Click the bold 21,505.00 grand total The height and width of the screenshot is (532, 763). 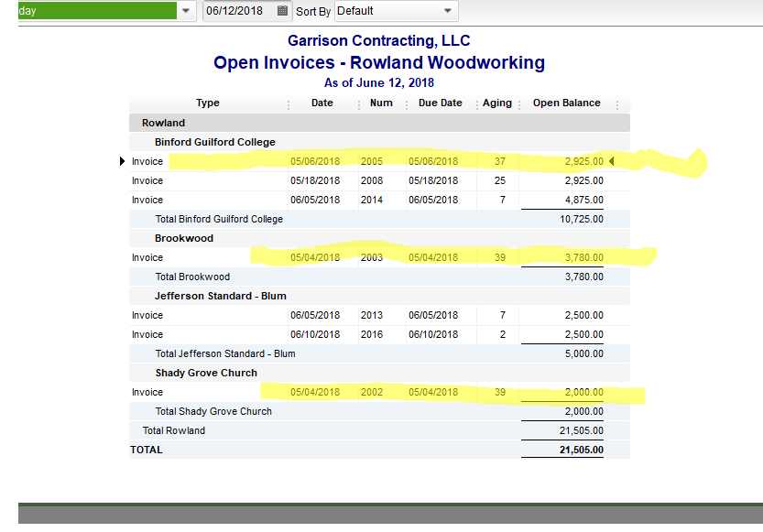pyautogui.click(x=582, y=450)
